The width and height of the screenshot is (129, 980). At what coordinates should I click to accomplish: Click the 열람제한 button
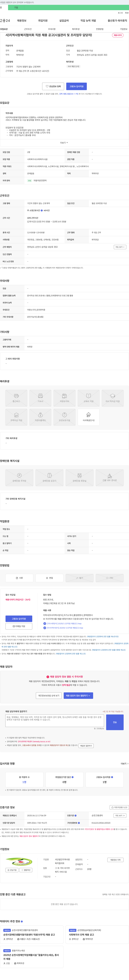(26, 870)
